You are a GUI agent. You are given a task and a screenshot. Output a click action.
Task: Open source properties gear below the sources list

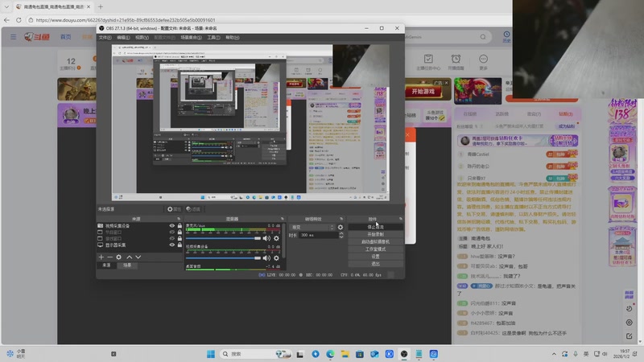[118, 257]
